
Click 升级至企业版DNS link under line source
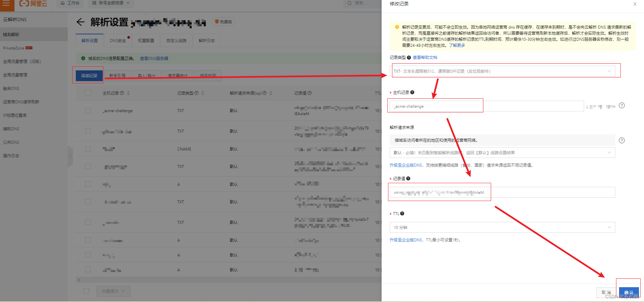406,165
